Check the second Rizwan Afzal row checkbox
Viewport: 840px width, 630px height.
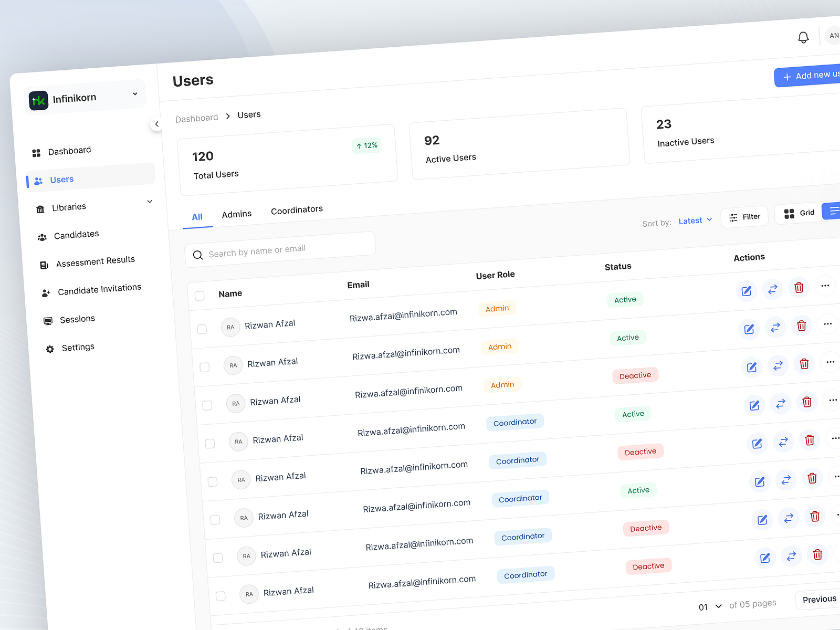click(x=205, y=367)
